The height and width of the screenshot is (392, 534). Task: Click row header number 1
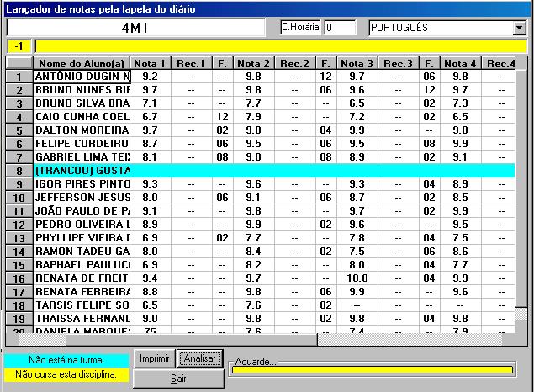[19, 77]
